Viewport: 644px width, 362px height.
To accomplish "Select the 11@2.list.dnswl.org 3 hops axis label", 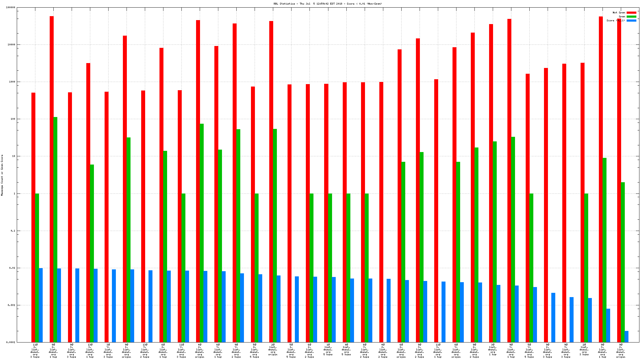I will click(35, 350).
